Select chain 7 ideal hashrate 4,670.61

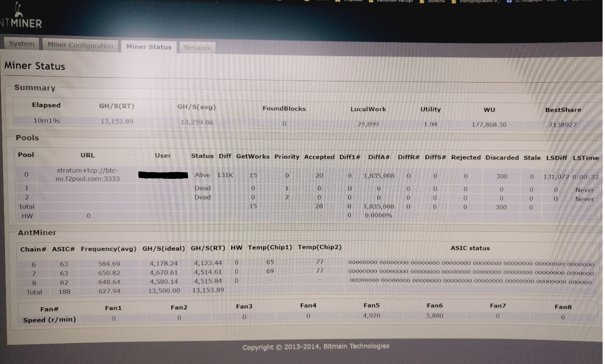click(x=163, y=272)
